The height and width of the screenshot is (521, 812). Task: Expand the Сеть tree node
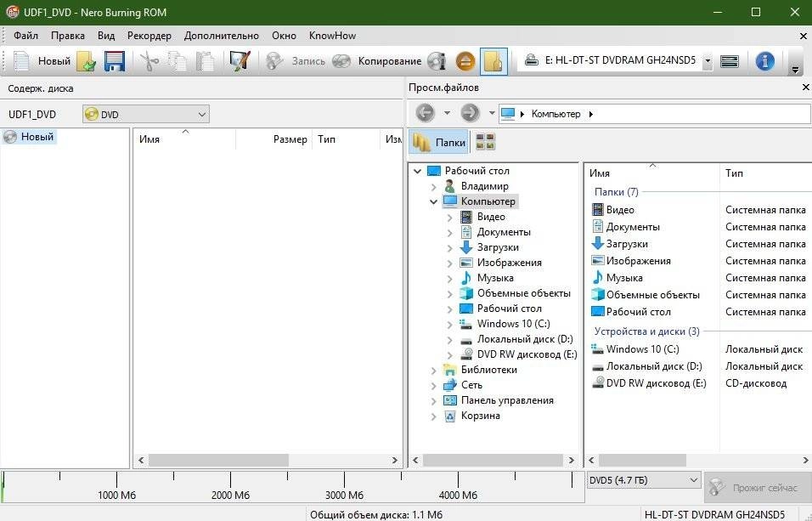(x=433, y=386)
